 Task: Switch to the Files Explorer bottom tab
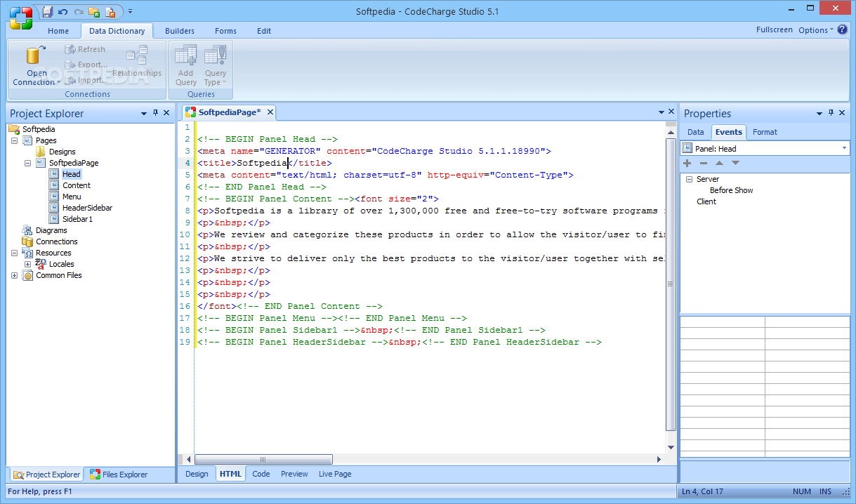[118, 475]
